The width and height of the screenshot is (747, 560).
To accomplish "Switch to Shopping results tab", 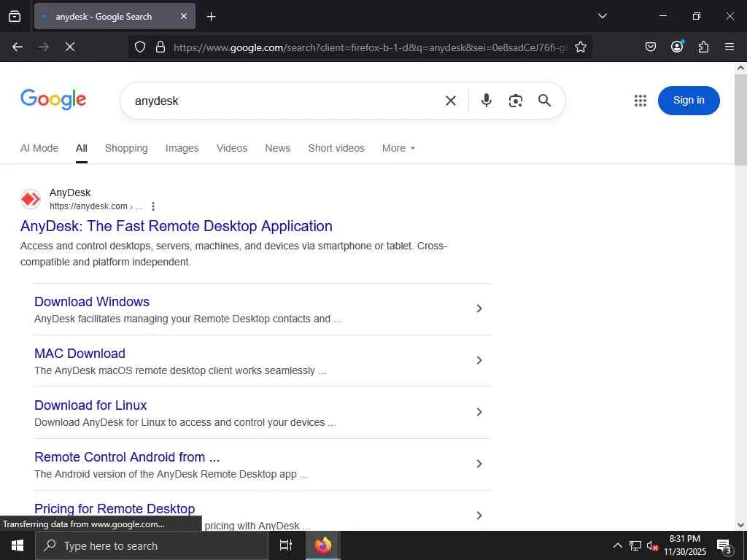I will click(126, 148).
